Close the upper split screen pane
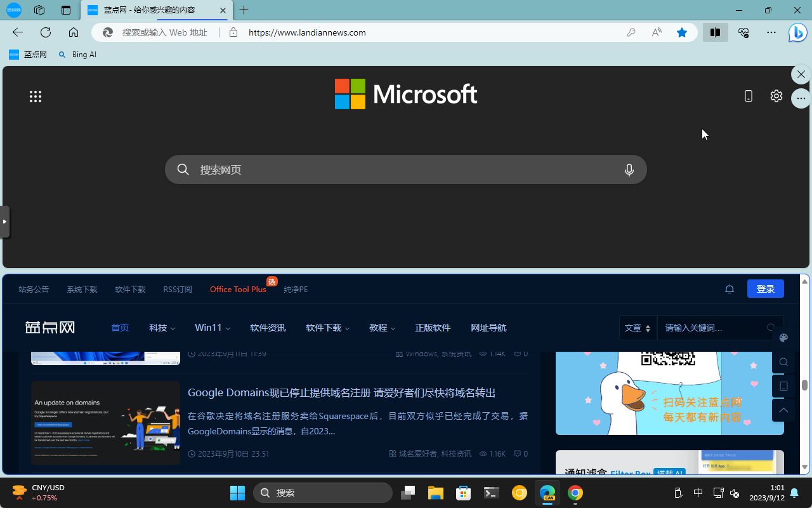Image resolution: width=812 pixels, height=508 pixels. 801,74
